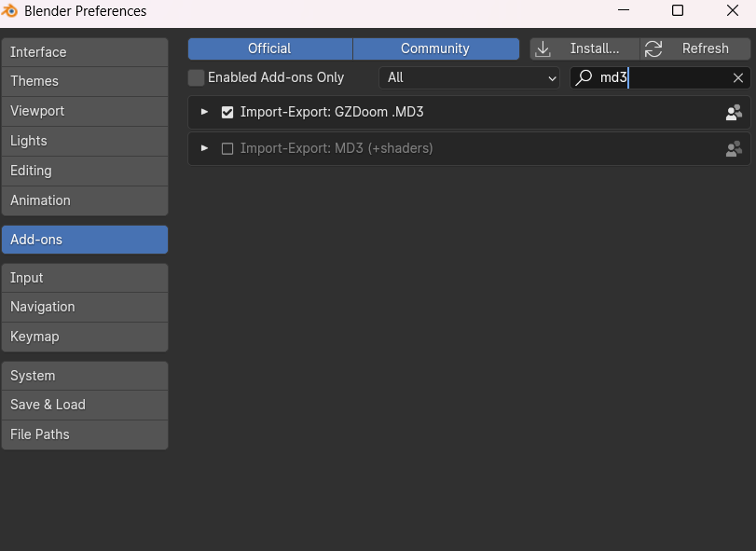This screenshot has width=756, height=551.
Task: Open the Interface preferences section
Action: point(85,52)
